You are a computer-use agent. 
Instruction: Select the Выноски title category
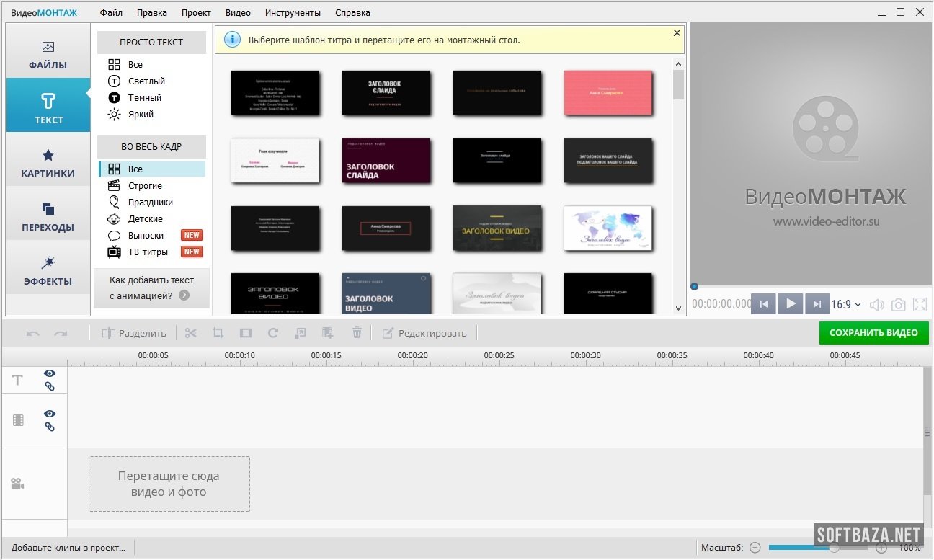tap(146, 236)
